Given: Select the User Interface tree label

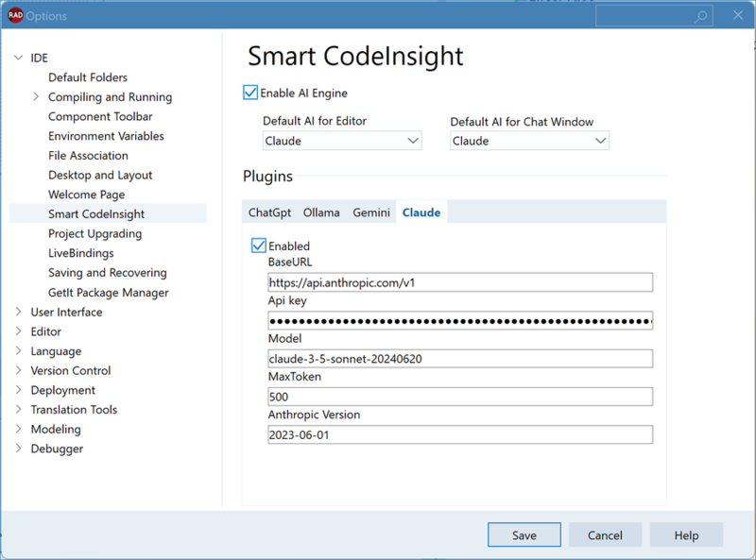Looking at the screenshot, I should pos(66,312).
